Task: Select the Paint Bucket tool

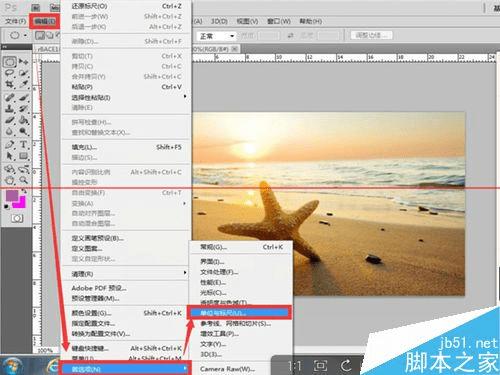Action: tap(23, 120)
